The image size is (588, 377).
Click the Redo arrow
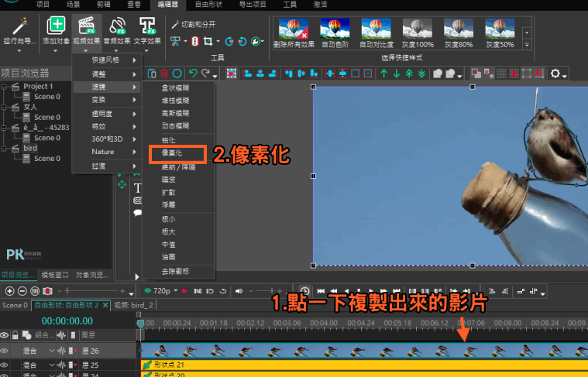point(205,73)
